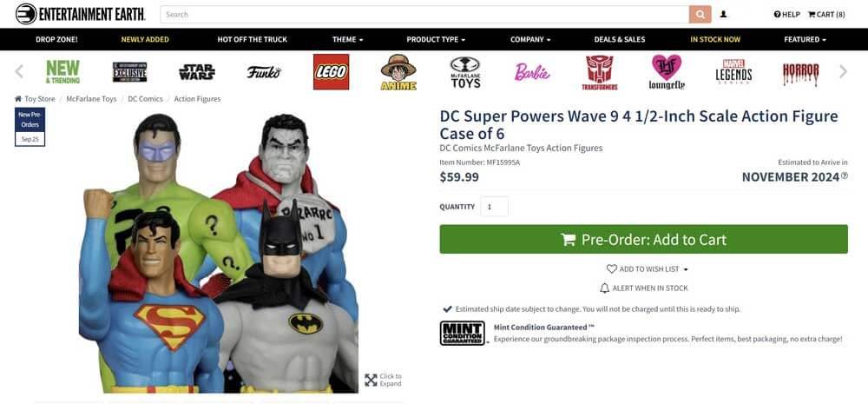The width and height of the screenshot is (868, 404).
Task: Select the LEGO brand logo
Action: click(331, 72)
